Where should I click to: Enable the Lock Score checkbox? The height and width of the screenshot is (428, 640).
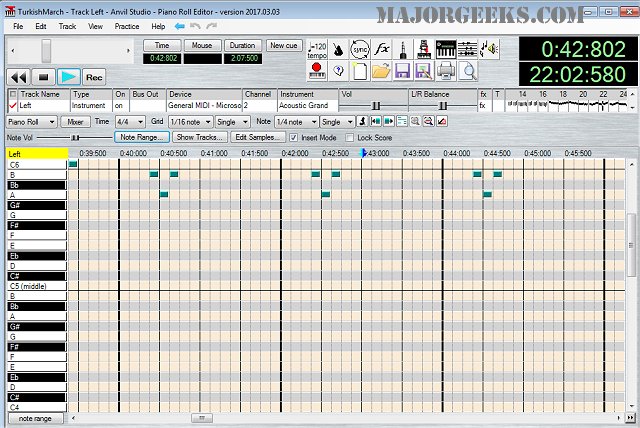pos(349,138)
